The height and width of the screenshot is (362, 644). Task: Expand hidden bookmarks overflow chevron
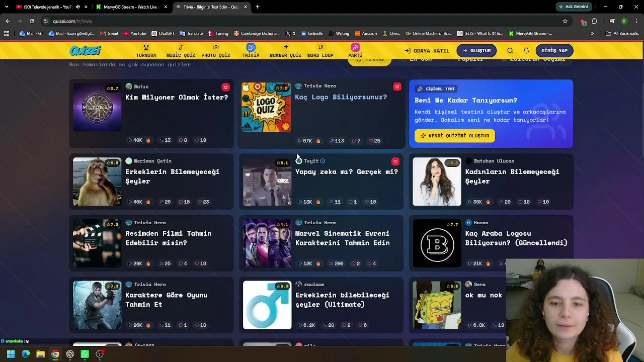click(592, 34)
